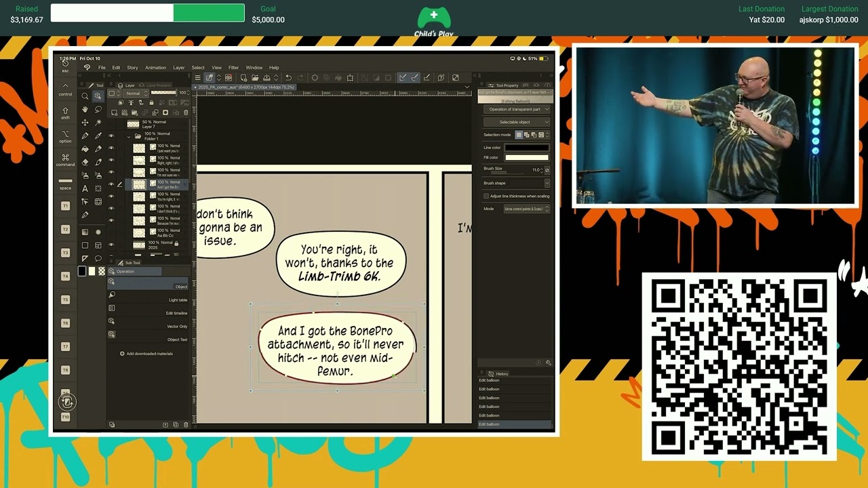Viewport: 868px width, 488px height.
Task: Select the Auto select magic wand tool
Action: point(98,123)
